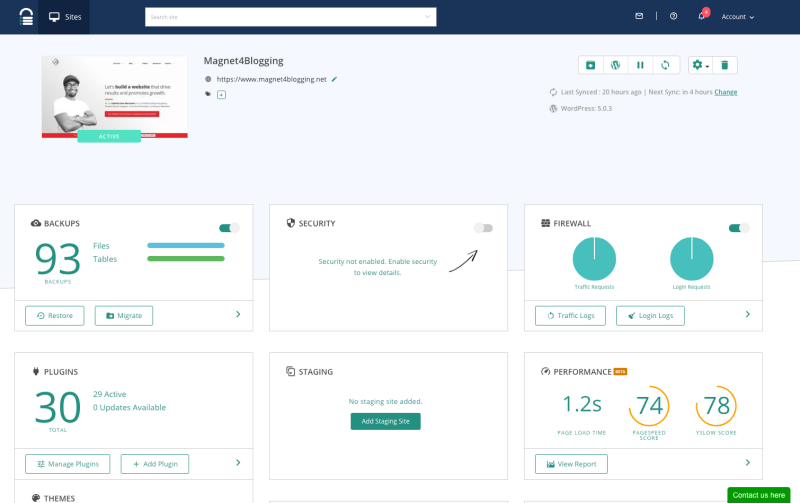Image resolution: width=800 pixels, height=503 pixels.
Task: Open the mail messages icon
Action: click(639, 16)
